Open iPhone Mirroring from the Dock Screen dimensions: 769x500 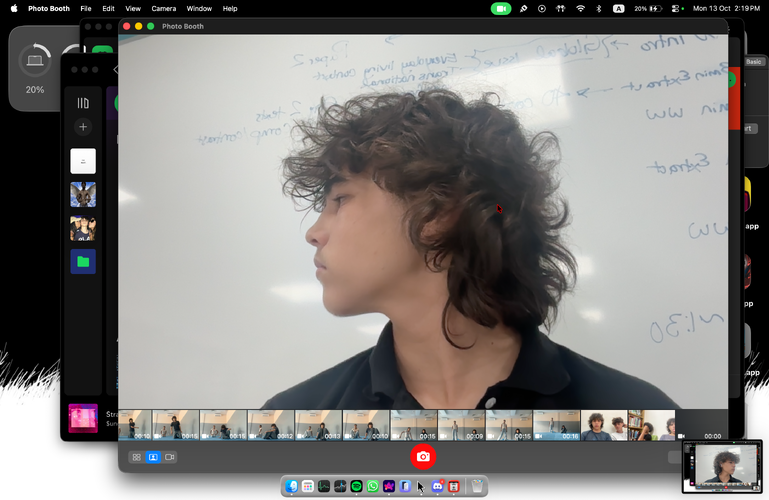coord(405,486)
